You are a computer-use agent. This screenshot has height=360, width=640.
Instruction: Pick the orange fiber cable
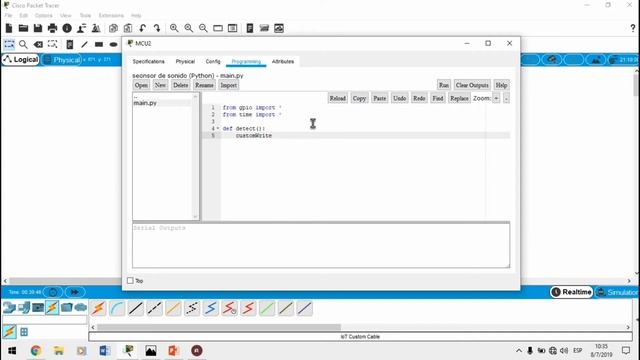[173, 308]
